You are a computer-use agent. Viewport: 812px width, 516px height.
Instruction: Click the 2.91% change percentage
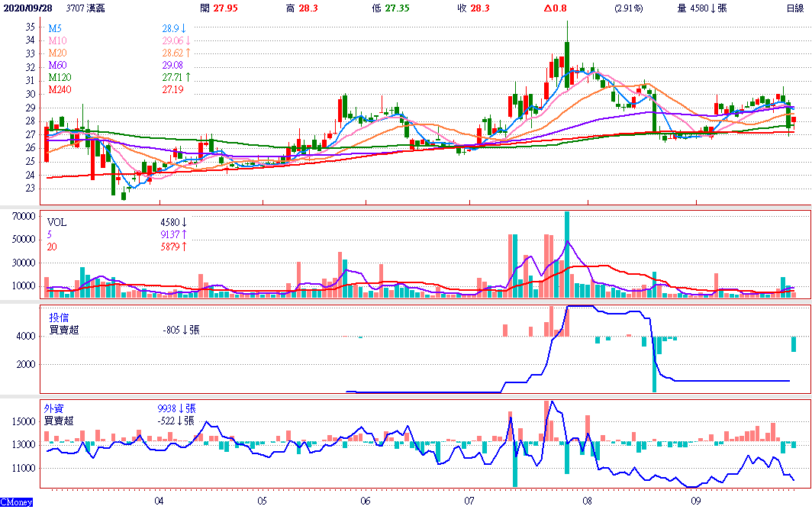click(x=628, y=8)
